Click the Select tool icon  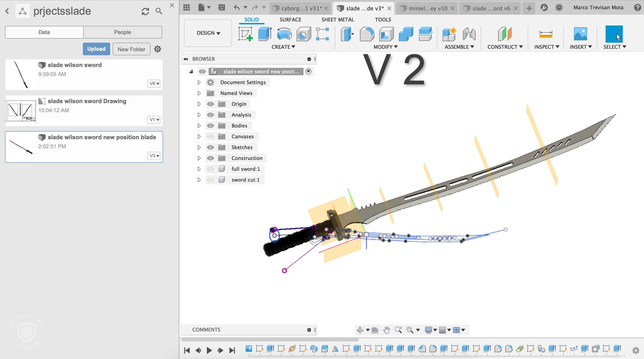(x=614, y=34)
